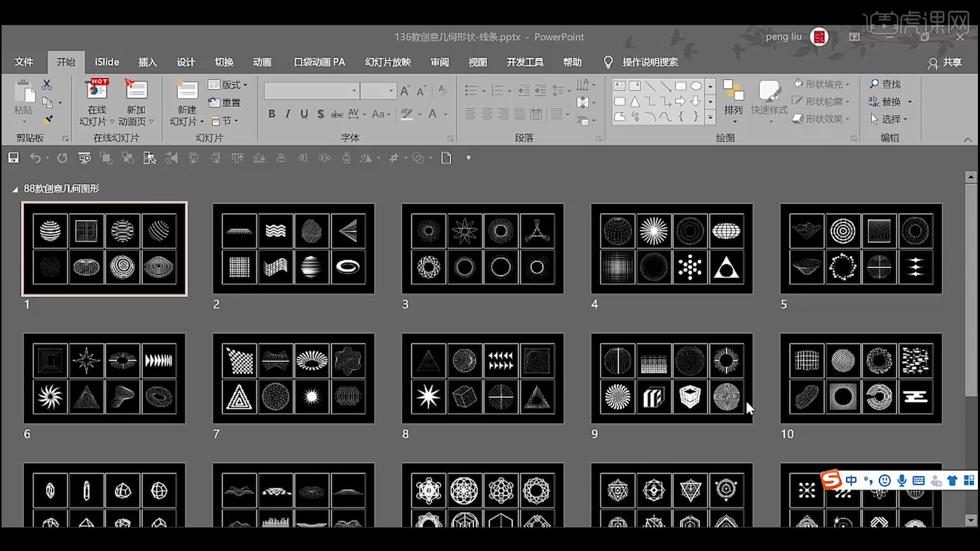The height and width of the screenshot is (551, 980).
Task: Click the Cut scissors icon
Action: pyautogui.click(x=46, y=84)
